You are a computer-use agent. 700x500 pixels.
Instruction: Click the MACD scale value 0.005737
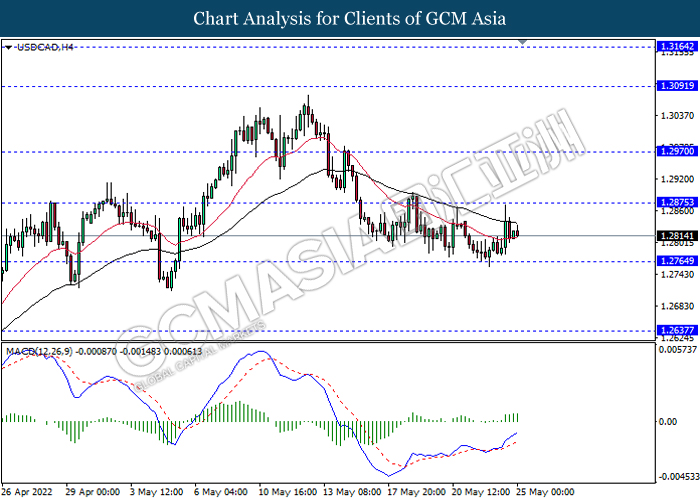tap(678, 349)
